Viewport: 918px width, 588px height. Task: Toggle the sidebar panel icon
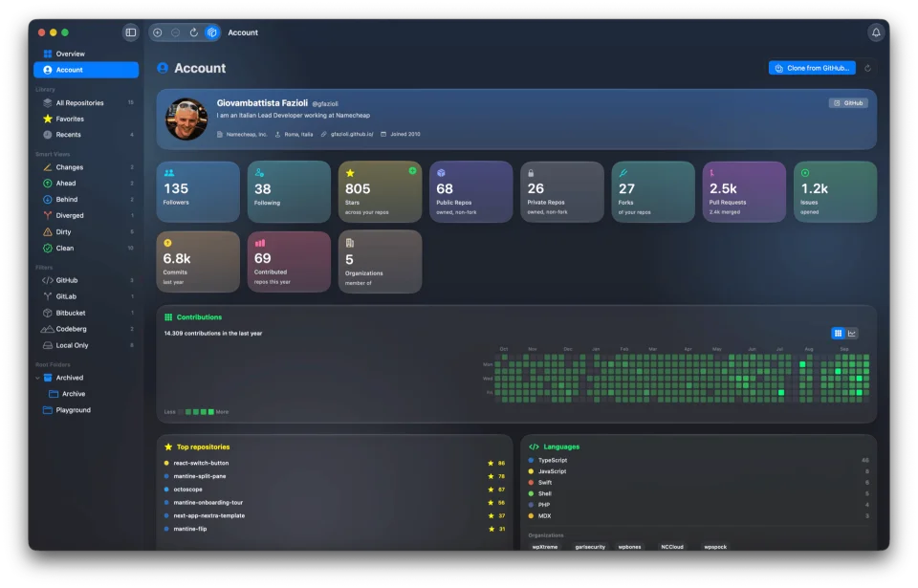131,33
